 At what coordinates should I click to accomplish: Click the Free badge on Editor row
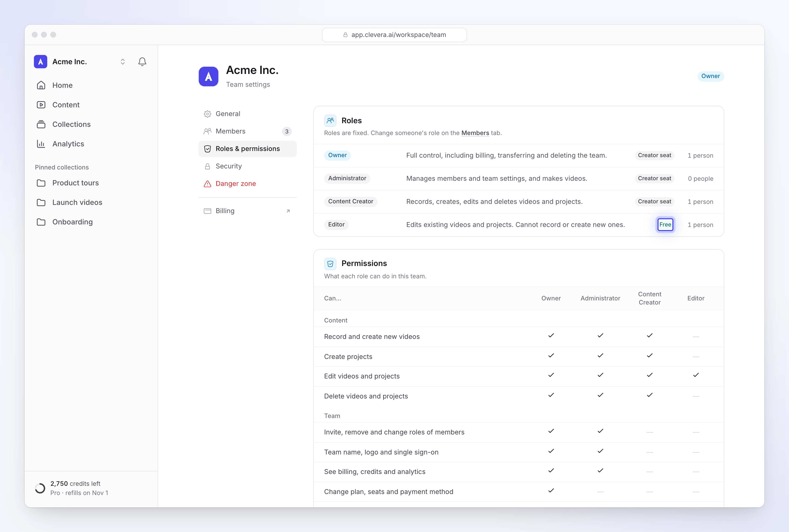(x=665, y=224)
